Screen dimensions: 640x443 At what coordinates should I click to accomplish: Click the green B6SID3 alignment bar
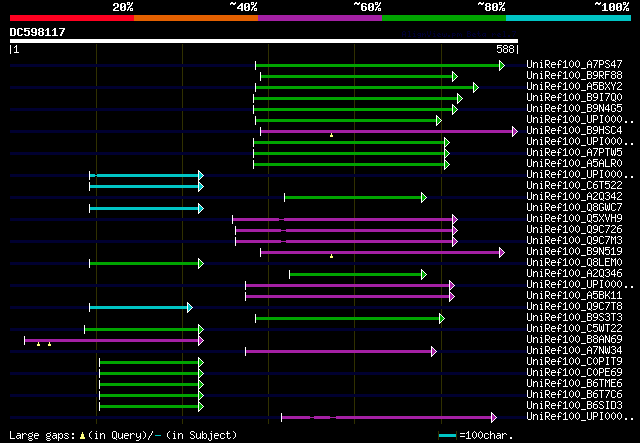149,407
